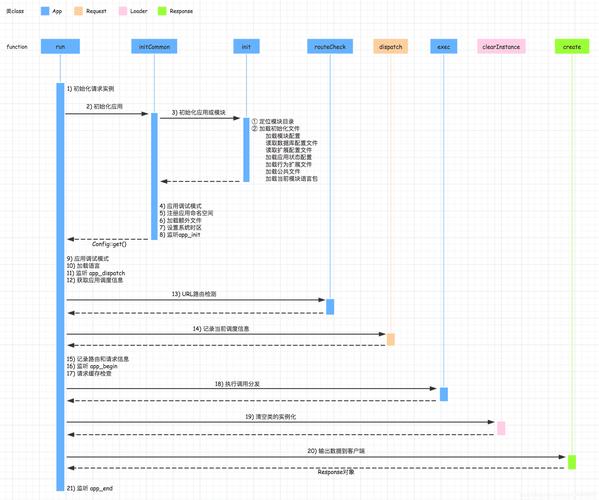Select the init function box
The height and width of the screenshot is (500, 599).
[x=246, y=46]
